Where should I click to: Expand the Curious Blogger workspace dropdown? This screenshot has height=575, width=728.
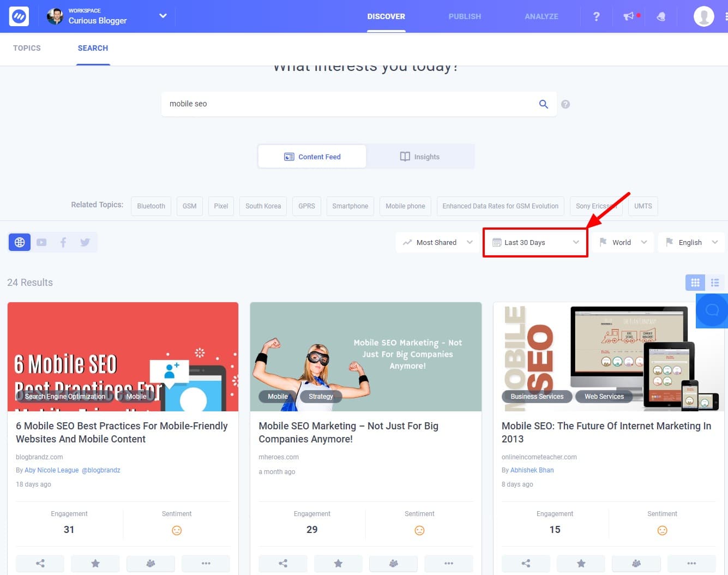[163, 16]
